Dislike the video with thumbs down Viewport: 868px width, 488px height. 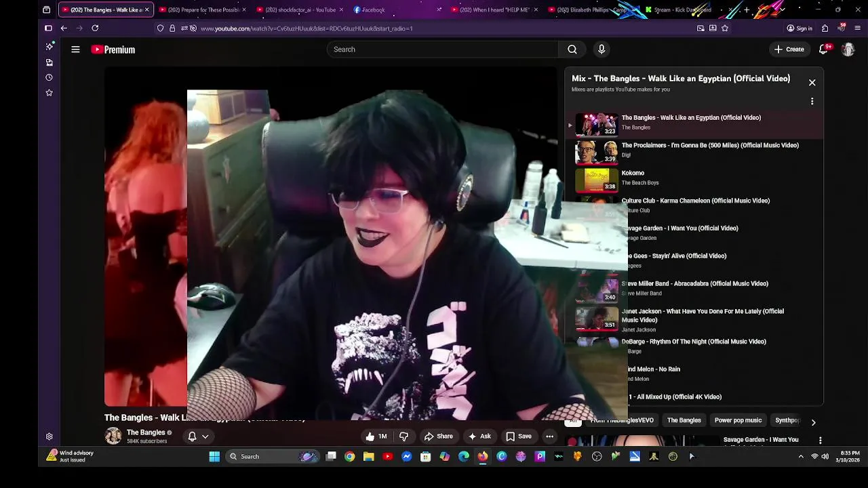click(x=404, y=436)
